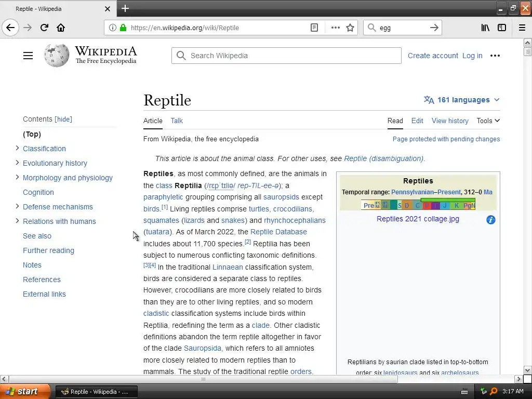Click the green secure connection padlock
The image size is (532, 399).
click(x=123, y=28)
